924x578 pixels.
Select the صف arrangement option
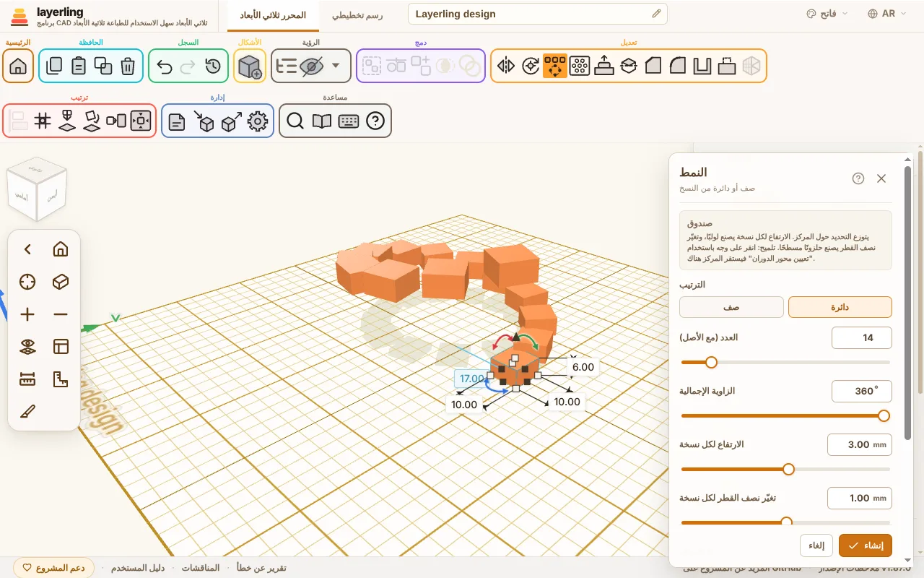[x=731, y=307]
